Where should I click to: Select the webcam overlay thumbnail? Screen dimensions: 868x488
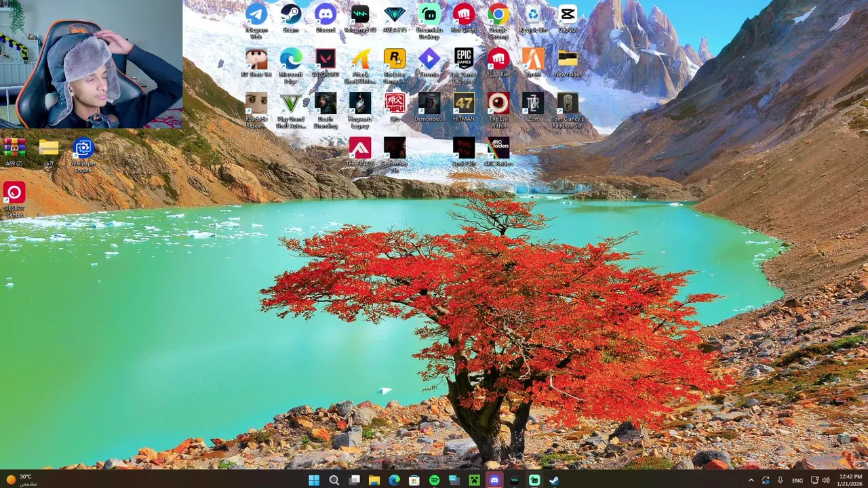point(91,64)
